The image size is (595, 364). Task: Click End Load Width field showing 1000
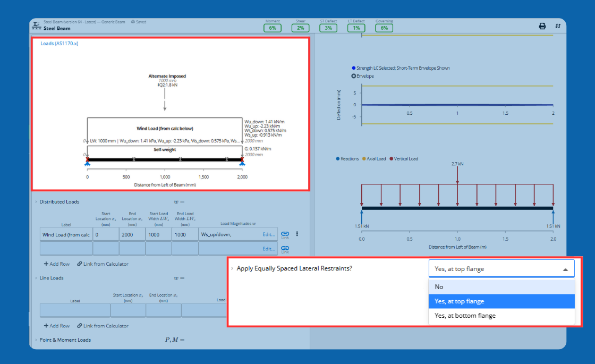(185, 234)
